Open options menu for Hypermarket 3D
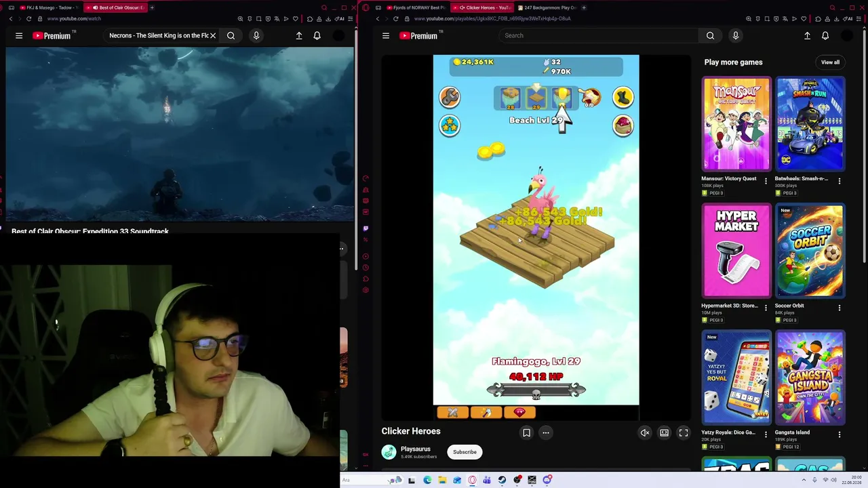 tap(766, 308)
